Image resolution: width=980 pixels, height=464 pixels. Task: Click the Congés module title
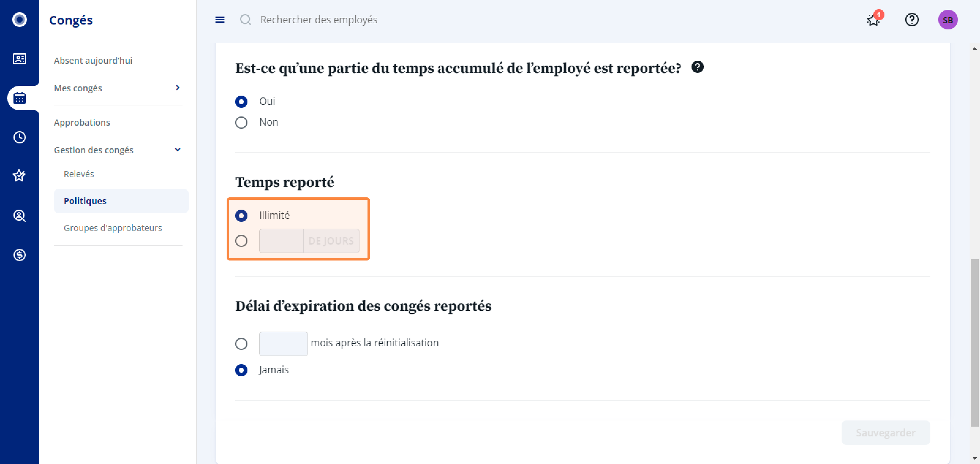71,20
